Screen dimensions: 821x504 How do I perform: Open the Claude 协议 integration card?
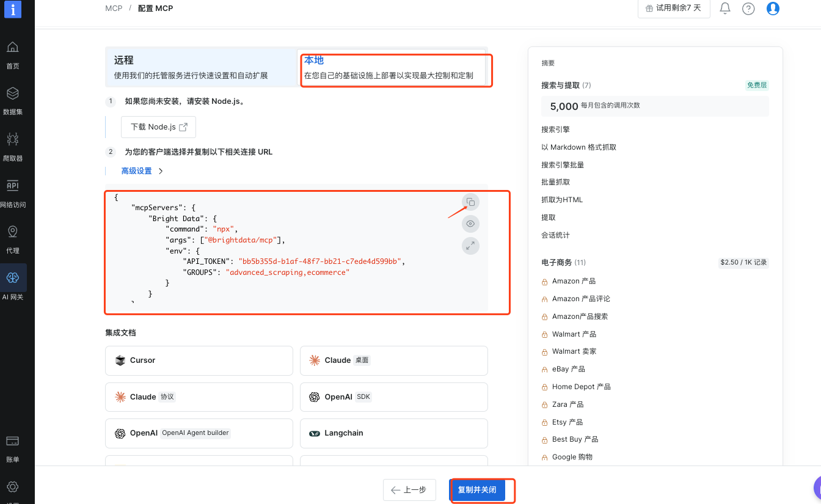point(199,397)
